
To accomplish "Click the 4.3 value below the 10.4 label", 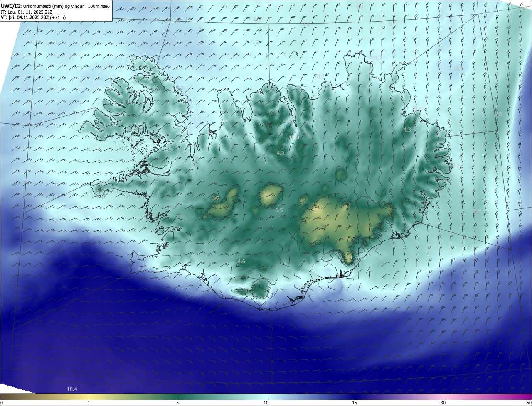I will pyautogui.click(x=407, y=130).
